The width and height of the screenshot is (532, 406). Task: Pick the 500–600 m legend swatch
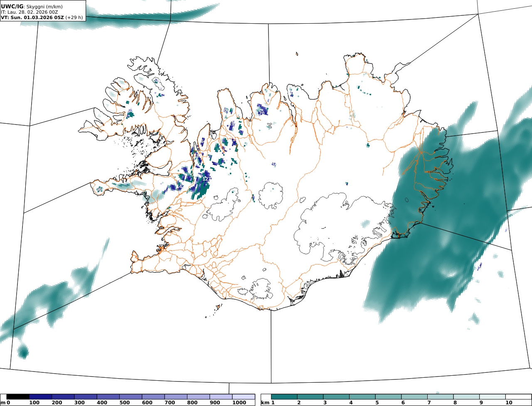(x=131, y=397)
